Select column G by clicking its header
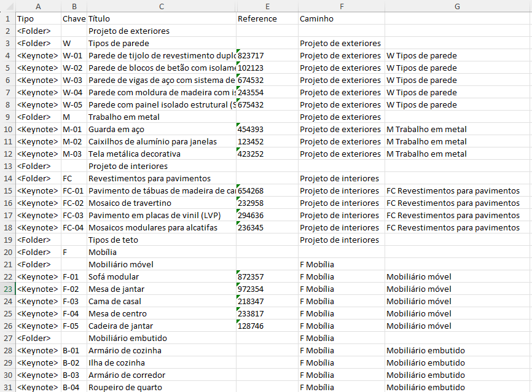Viewport: 532px width, 392px height. [x=457, y=6]
